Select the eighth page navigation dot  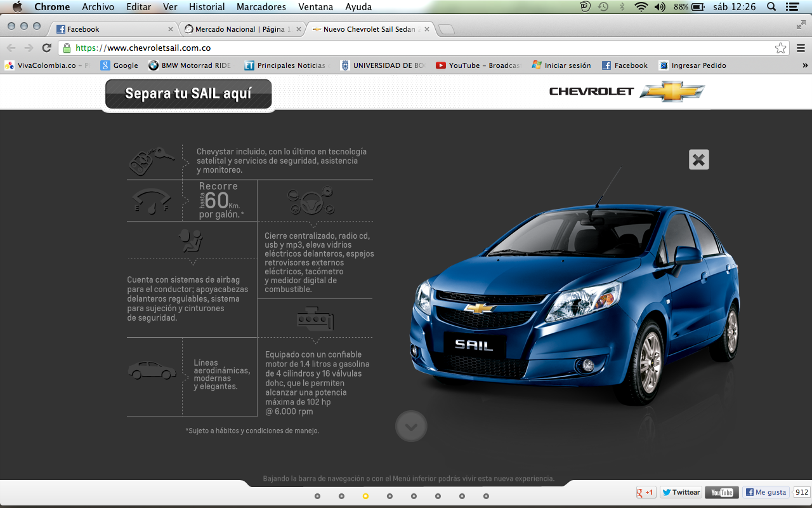(x=486, y=496)
